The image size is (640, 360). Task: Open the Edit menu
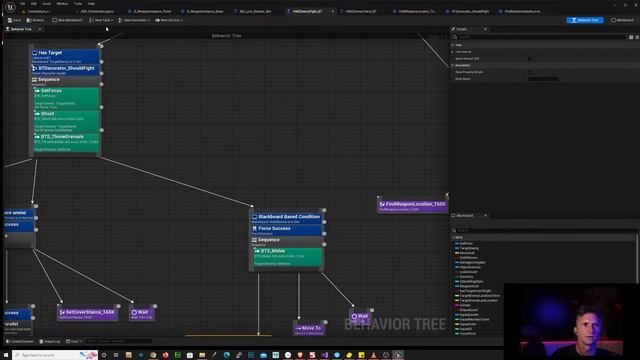tap(34, 4)
